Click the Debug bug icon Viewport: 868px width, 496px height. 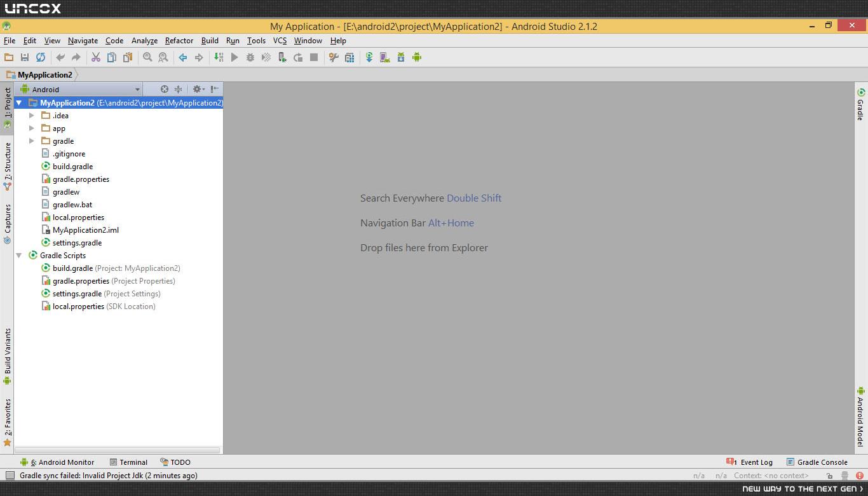tap(250, 57)
